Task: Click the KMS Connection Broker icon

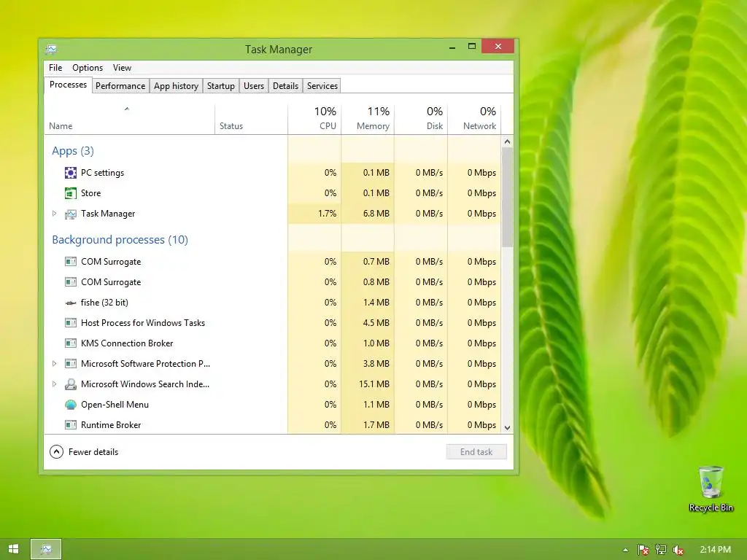Action: (x=71, y=343)
